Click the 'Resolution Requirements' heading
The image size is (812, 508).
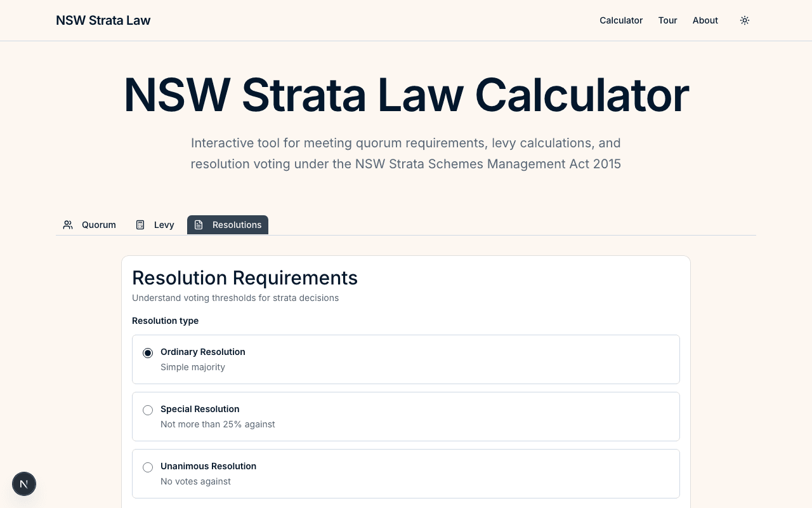click(245, 278)
